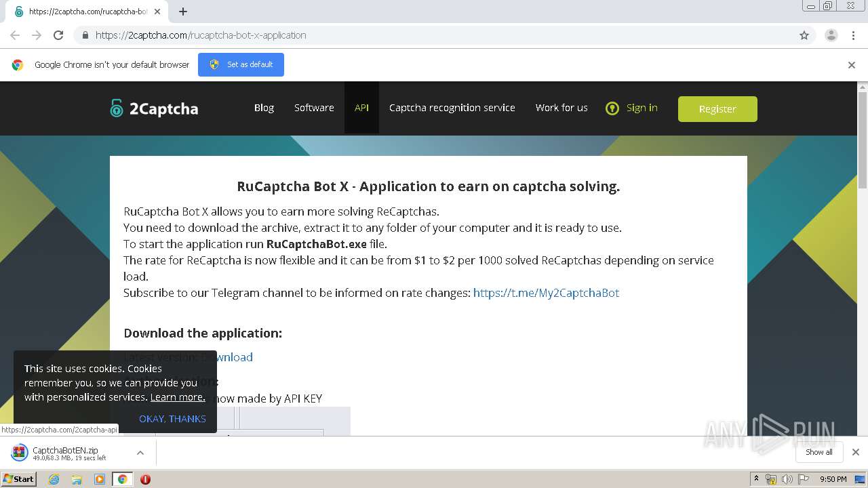Screen dimensions: 868x488
Task: Launch Internet Explorer from taskbar
Action: click(54, 479)
